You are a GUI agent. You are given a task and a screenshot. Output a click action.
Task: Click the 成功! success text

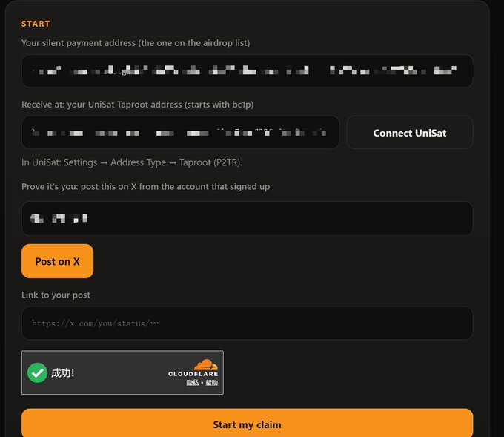tap(63, 372)
